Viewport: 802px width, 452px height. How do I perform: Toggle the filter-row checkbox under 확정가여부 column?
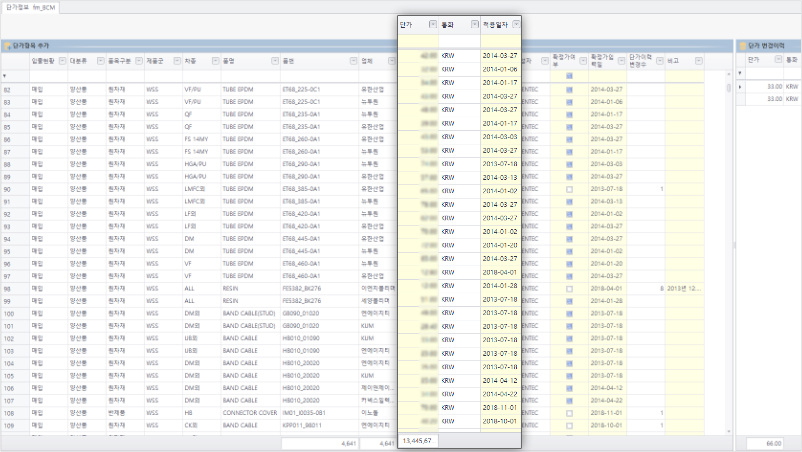click(569, 76)
